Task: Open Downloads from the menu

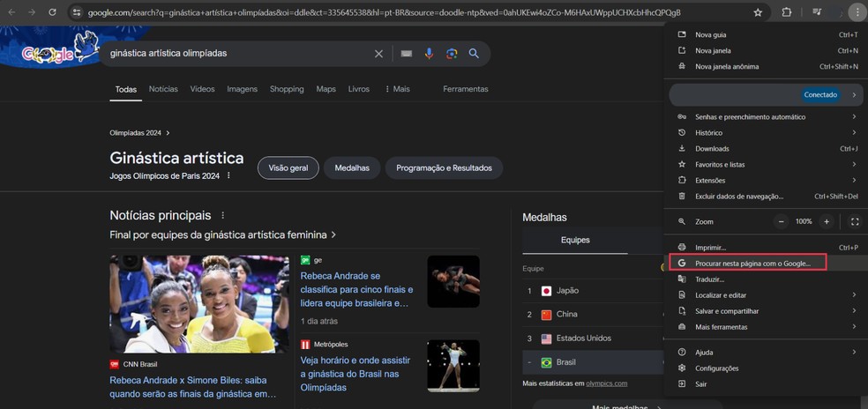Action: tap(767, 148)
